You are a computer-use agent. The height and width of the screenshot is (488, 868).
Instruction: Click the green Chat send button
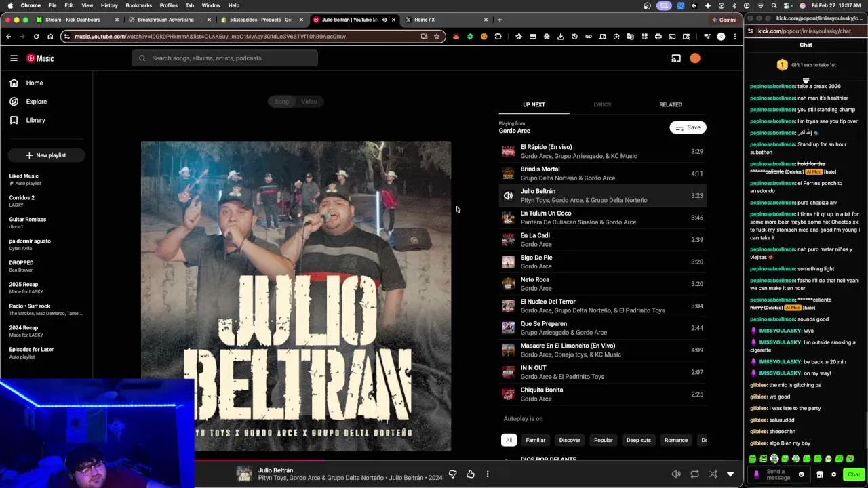pos(854,474)
